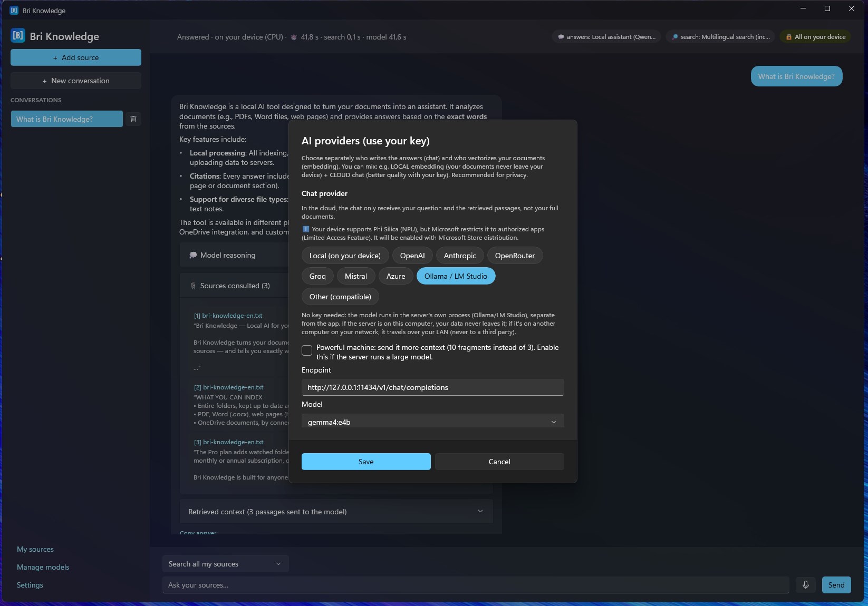Click the 'search: Multilingual search' chip
This screenshot has width=868, height=606.
720,37
